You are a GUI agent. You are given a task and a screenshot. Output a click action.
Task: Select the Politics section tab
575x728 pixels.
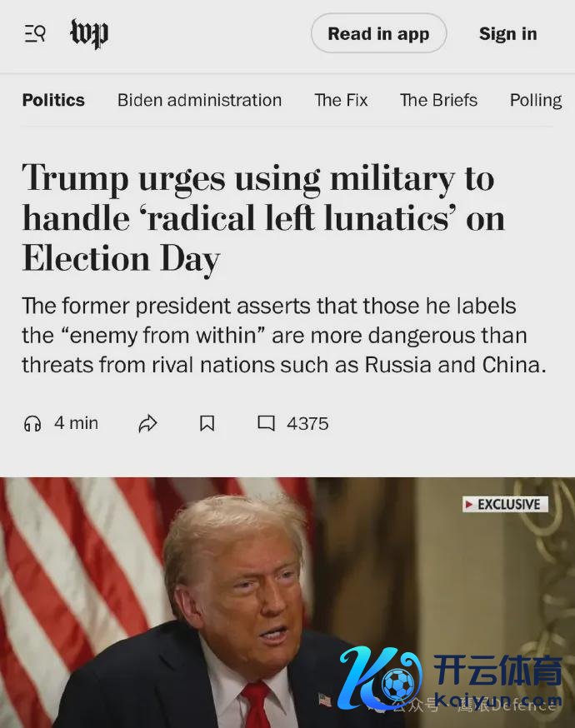click(53, 100)
